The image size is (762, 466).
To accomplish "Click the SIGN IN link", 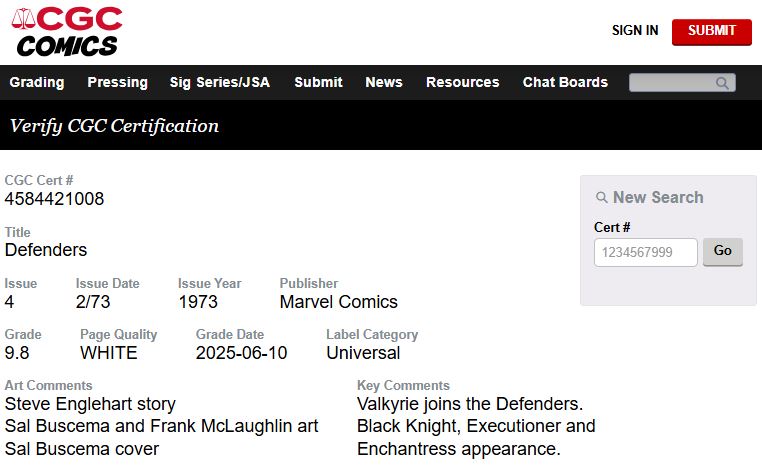I will click(x=635, y=31).
